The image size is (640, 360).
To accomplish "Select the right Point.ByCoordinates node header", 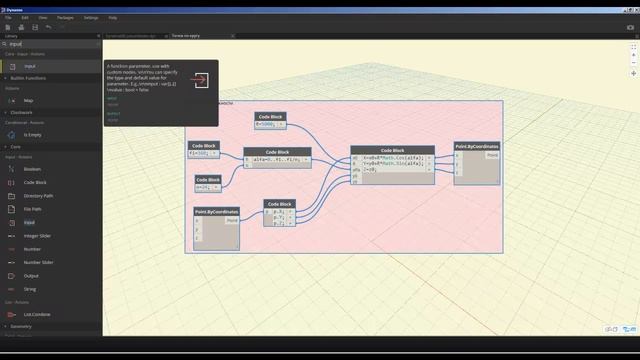I will click(477, 146).
